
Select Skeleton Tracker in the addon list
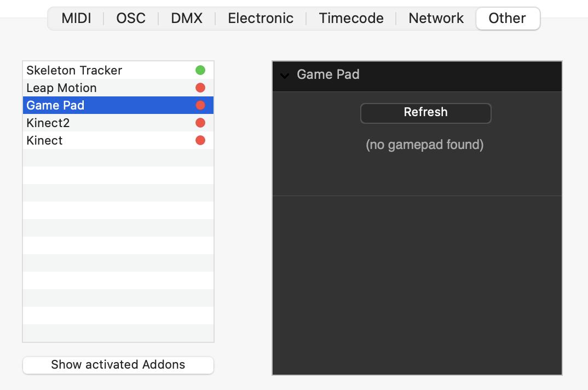[x=74, y=70]
